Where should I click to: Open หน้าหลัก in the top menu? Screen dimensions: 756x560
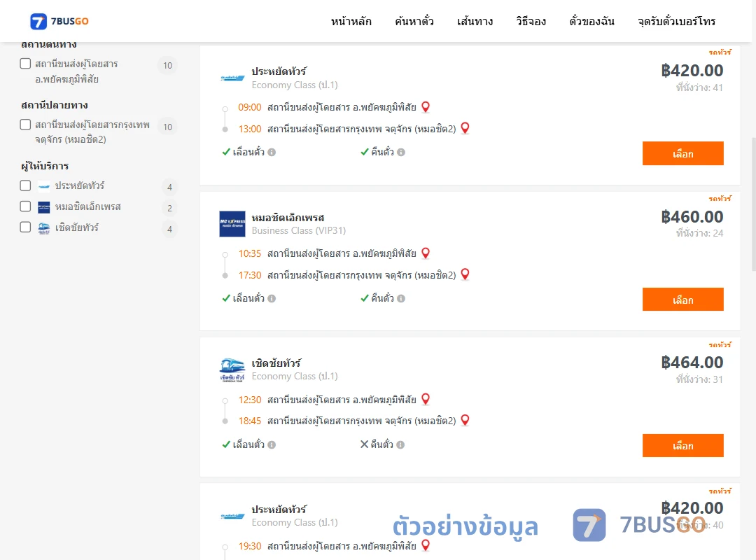pos(351,21)
